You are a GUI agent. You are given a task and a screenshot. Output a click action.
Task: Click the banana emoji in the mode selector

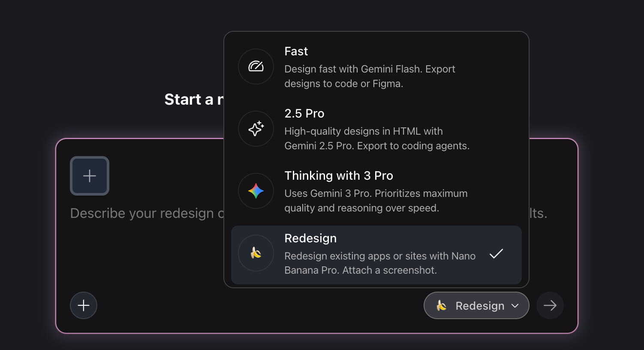[x=442, y=305]
